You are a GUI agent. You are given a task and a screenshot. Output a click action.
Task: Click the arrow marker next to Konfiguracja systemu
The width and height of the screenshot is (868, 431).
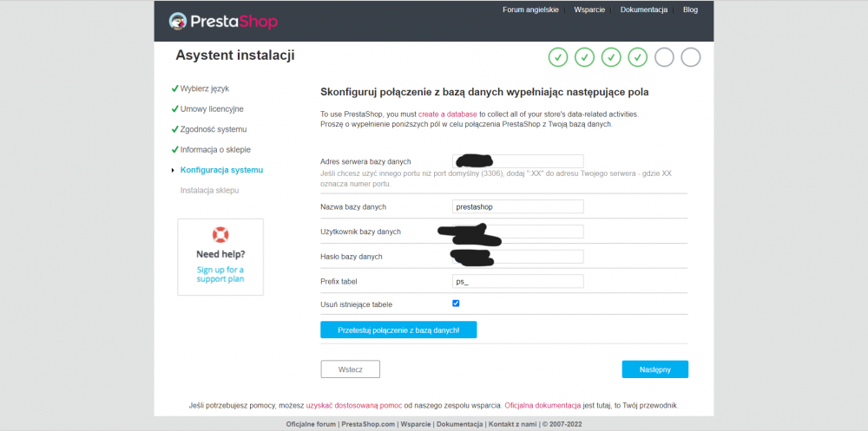pos(173,171)
